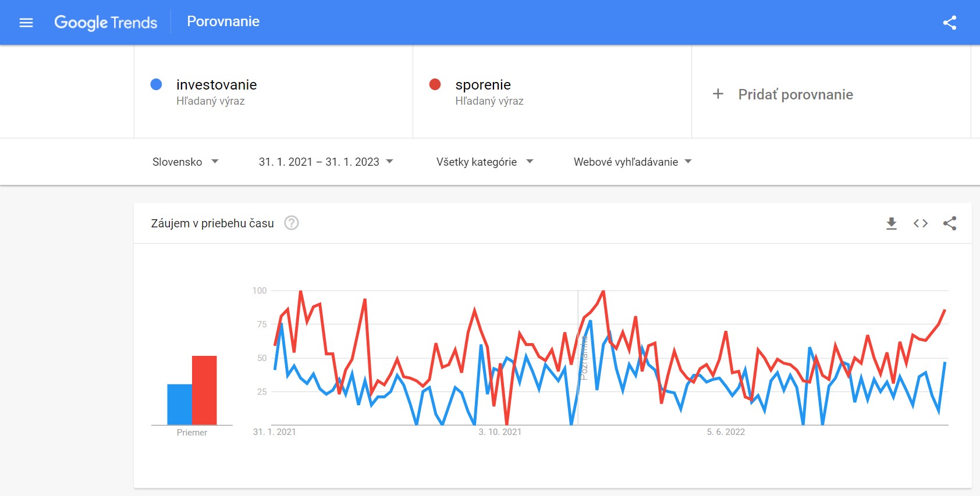
Task: Click the red dot next to sporenie
Action: (x=434, y=84)
